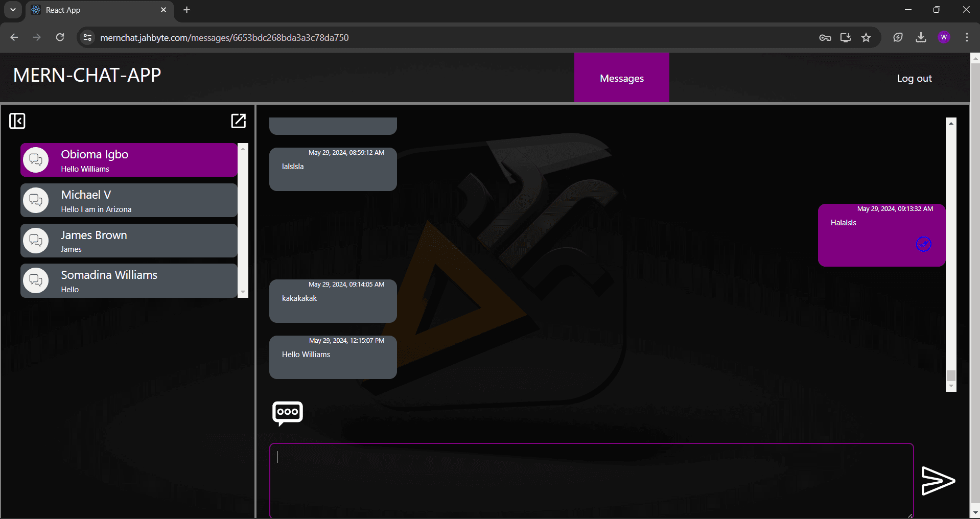The height and width of the screenshot is (519, 980).
Task: Click James Brown chat avatar icon
Action: coord(36,240)
